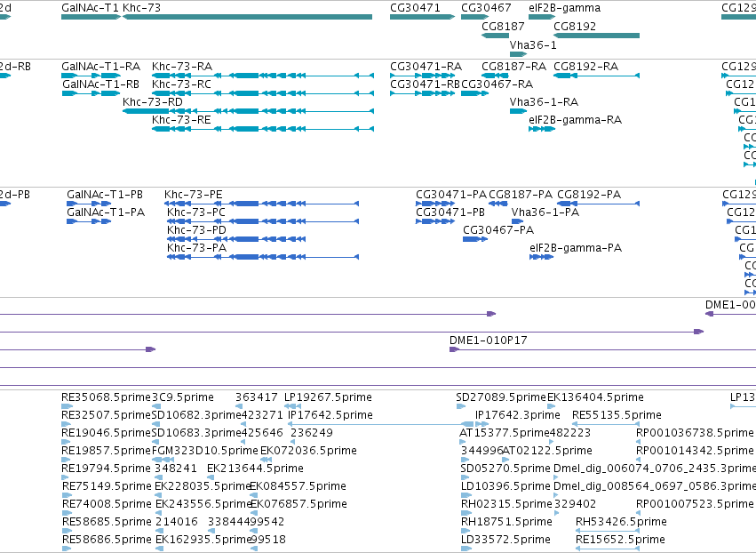Click protein CG30467-PA label
The height and width of the screenshot is (553, 756).
click(x=498, y=230)
